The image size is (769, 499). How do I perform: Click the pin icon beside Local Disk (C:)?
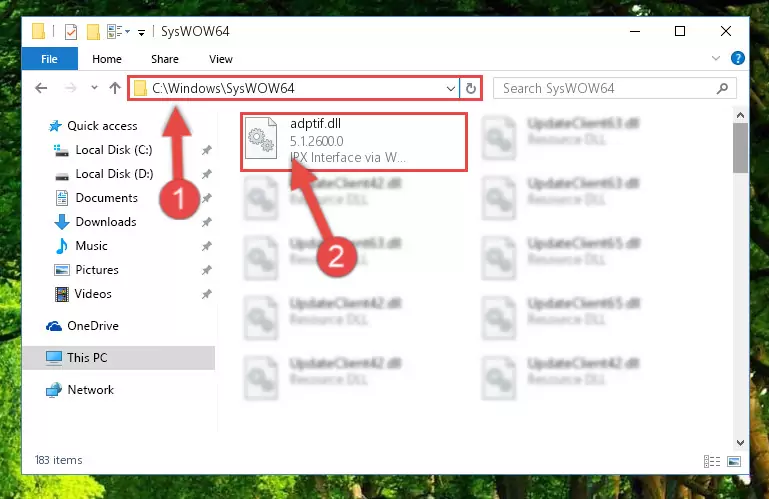(206, 150)
